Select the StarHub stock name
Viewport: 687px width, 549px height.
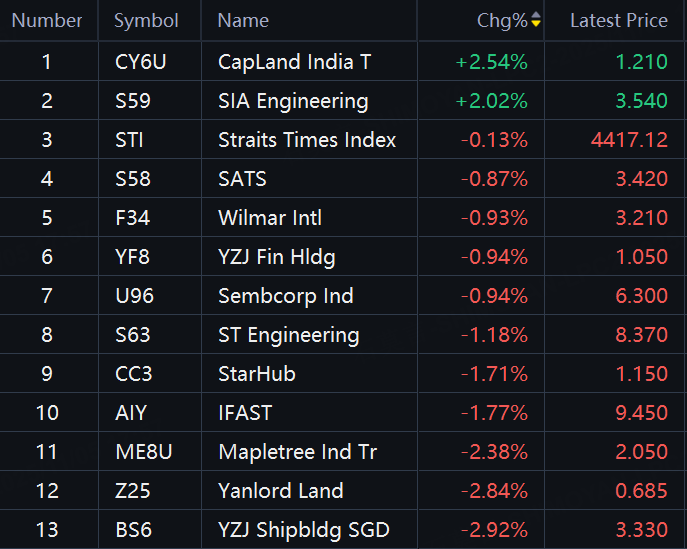tap(257, 374)
